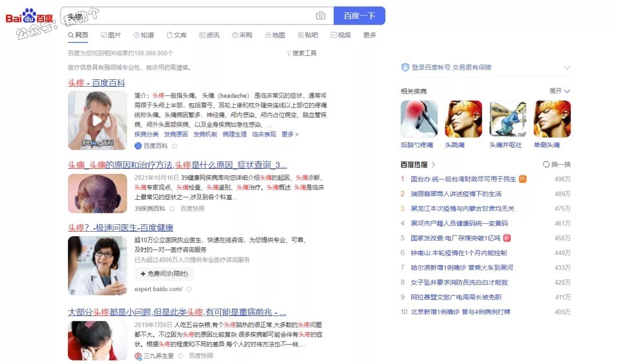Open the 更多 tab menu
This screenshot has width=617, height=364.
(370, 35)
